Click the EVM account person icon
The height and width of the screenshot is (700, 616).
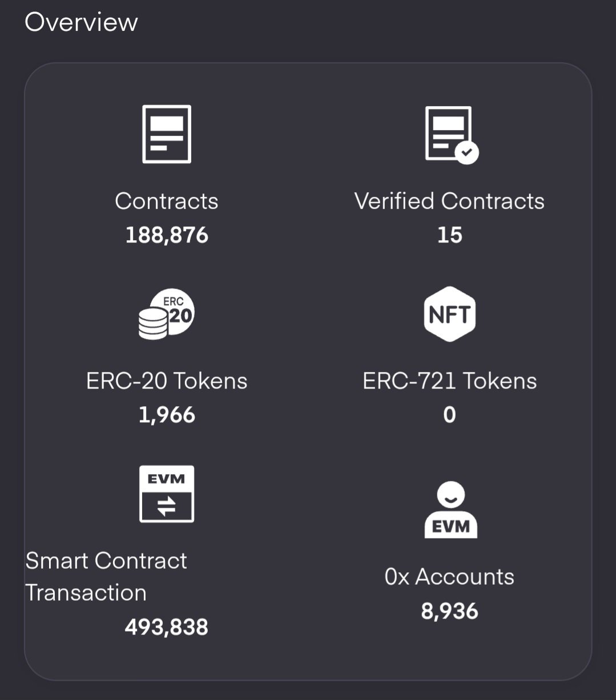[x=450, y=510]
